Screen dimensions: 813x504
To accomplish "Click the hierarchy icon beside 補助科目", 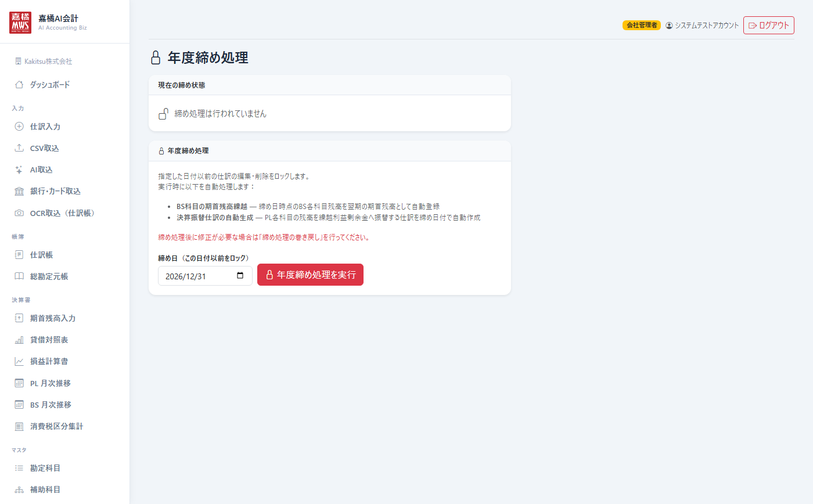I will (x=19, y=489).
